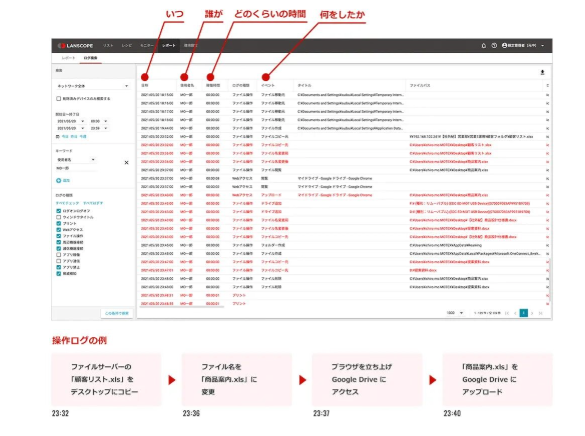Check the アプリ通信 log type
This screenshot has width=585, height=436.
(59, 261)
